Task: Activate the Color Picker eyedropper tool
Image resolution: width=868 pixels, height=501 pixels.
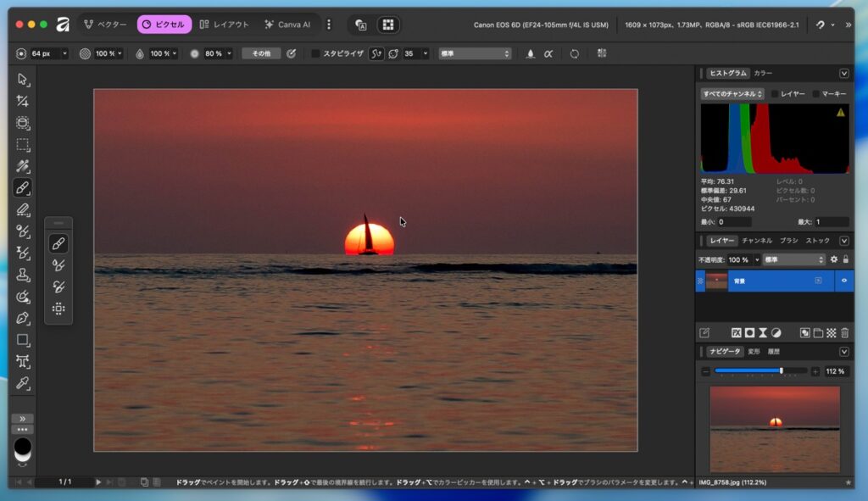Action: (x=23, y=383)
